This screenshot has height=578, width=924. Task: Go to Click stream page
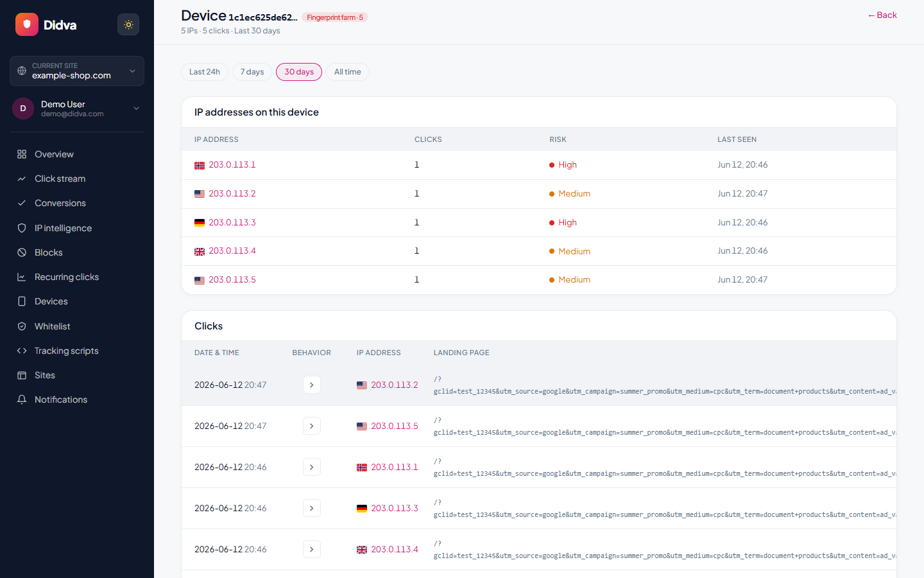60,179
